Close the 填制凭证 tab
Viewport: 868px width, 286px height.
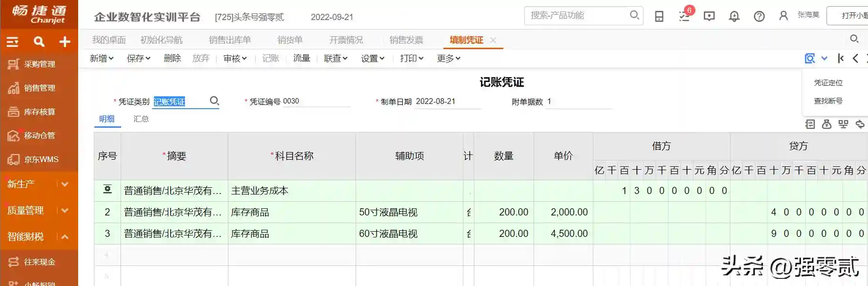coord(493,41)
